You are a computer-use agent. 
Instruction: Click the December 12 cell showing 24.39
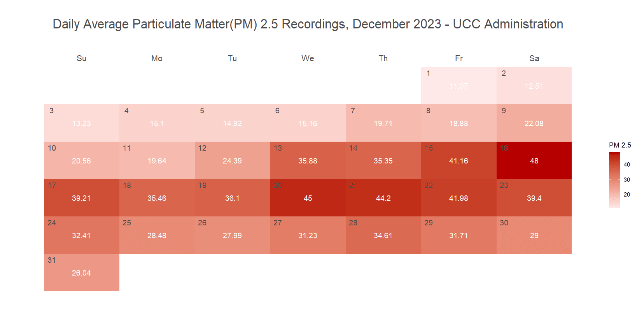[232, 160]
